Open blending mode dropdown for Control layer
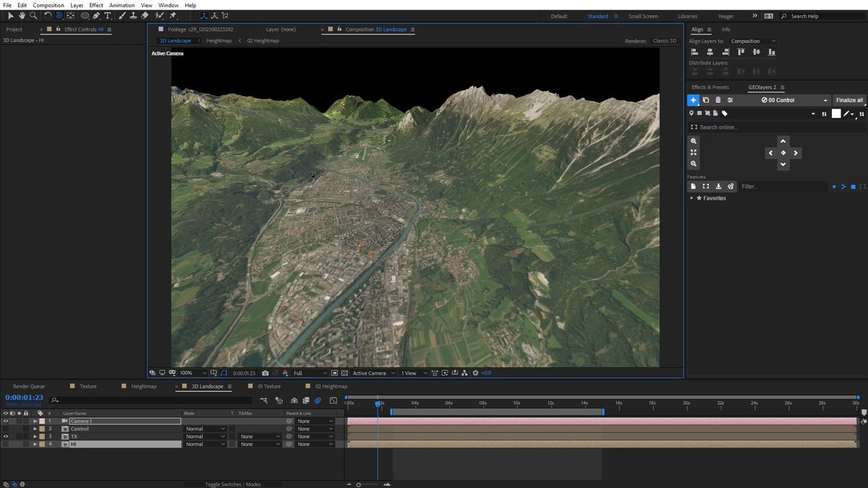The width and height of the screenshot is (868, 488). (205, 429)
